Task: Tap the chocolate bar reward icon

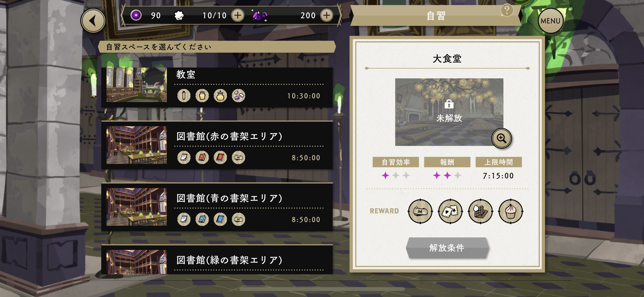Action: point(480,211)
